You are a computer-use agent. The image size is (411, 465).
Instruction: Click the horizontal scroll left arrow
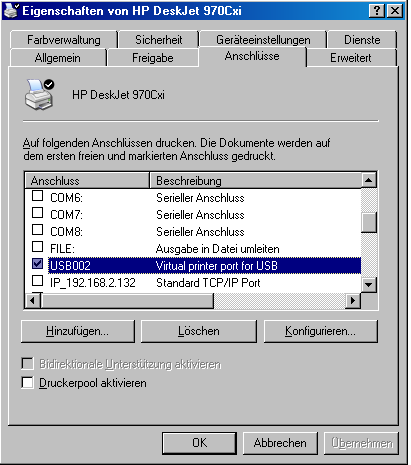(33, 301)
